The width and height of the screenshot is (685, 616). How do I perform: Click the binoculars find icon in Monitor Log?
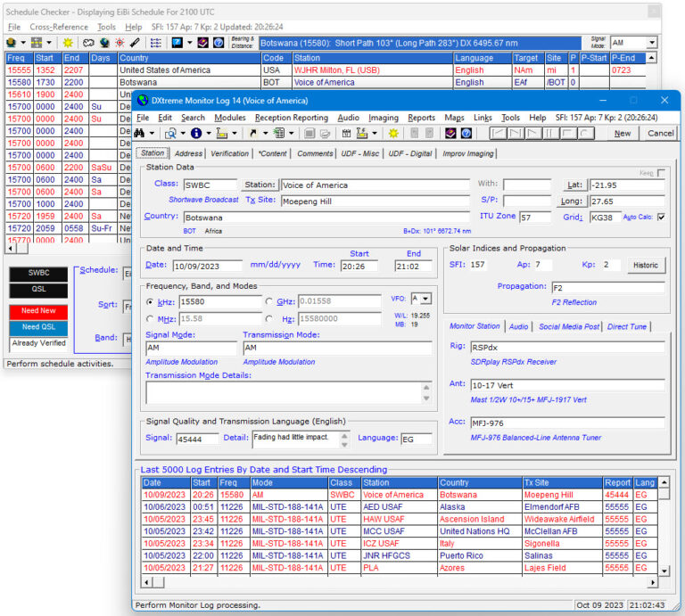click(140, 134)
